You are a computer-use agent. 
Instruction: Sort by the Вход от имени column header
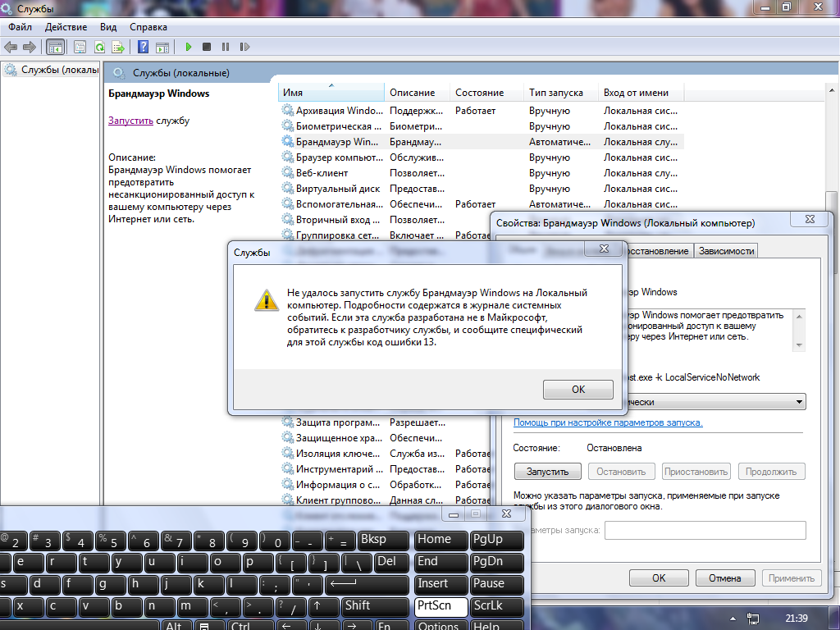click(641, 92)
